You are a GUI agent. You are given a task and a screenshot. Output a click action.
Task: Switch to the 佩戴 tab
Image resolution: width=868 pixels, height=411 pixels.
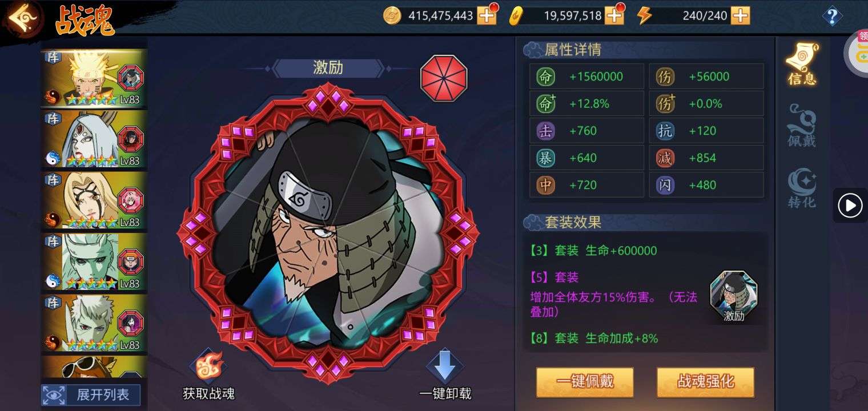pyautogui.click(x=802, y=125)
